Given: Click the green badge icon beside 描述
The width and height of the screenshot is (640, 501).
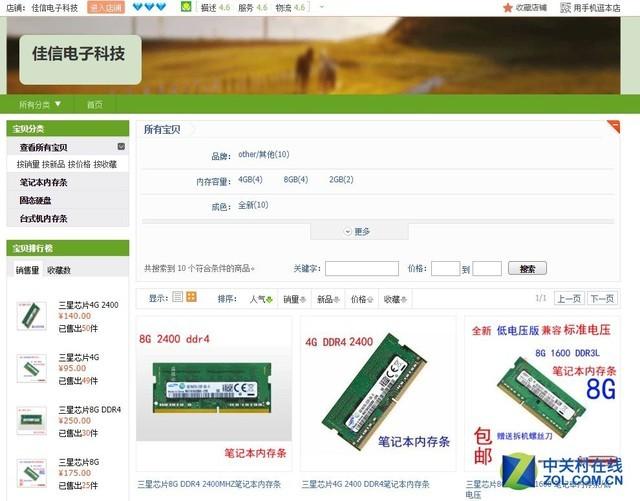Looking at the screenshot, I should click(x=186, y=7).
